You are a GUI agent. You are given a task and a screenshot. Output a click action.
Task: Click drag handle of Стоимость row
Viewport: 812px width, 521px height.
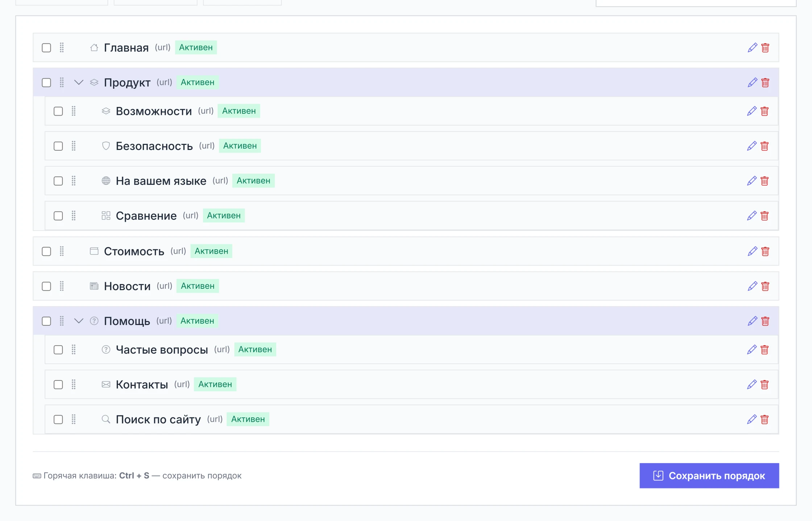point(62,251)
